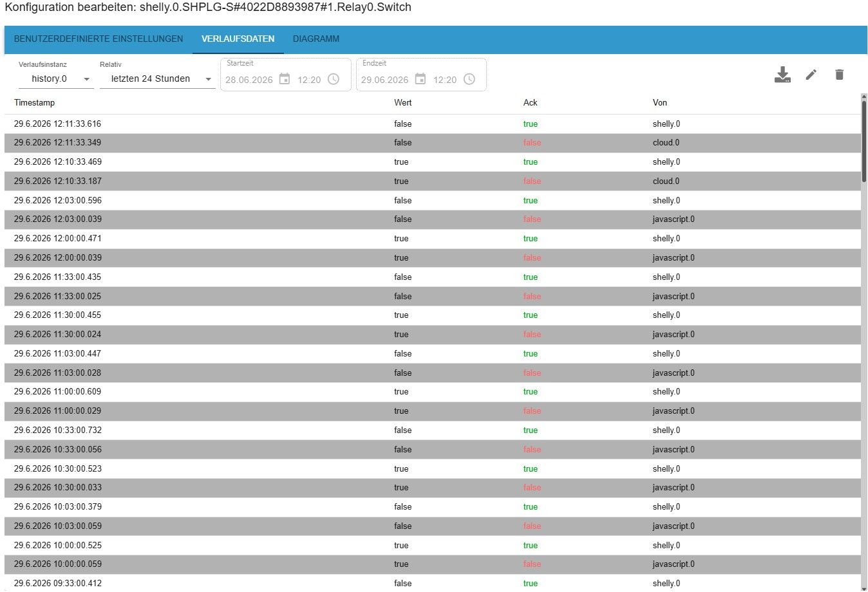Open edit mode with the pencil icon
The width and height of the screenshot is (868, 592).
(811, 75)
